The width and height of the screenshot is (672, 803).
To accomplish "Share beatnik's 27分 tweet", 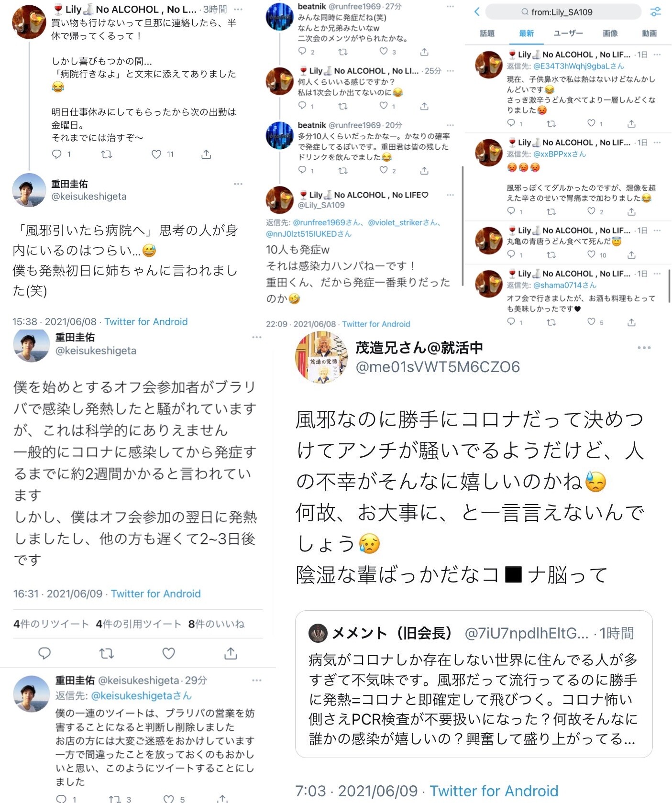I will (424, 52).
